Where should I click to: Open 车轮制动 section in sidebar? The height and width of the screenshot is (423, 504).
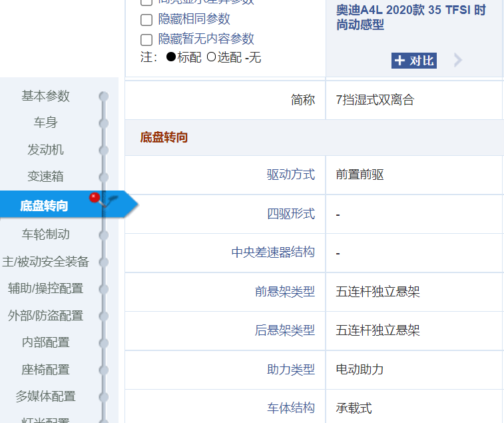pyautogui.click(x=45, y=234)
